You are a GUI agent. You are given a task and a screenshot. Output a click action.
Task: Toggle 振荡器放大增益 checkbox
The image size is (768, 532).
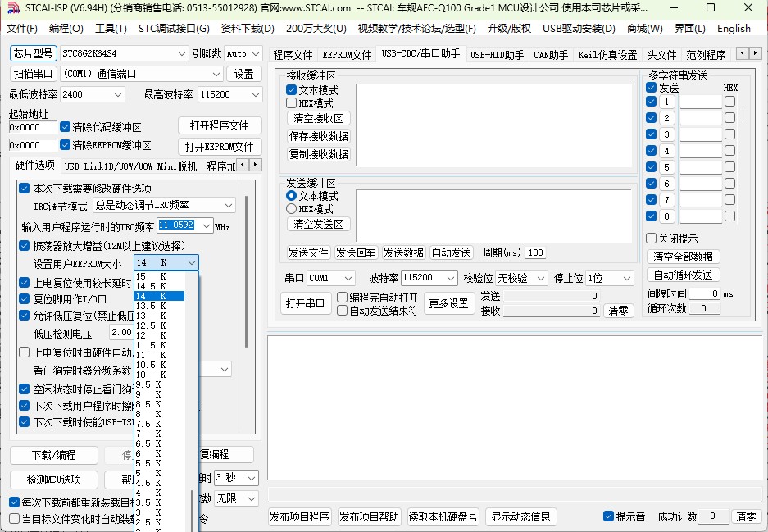coord(24,245)
